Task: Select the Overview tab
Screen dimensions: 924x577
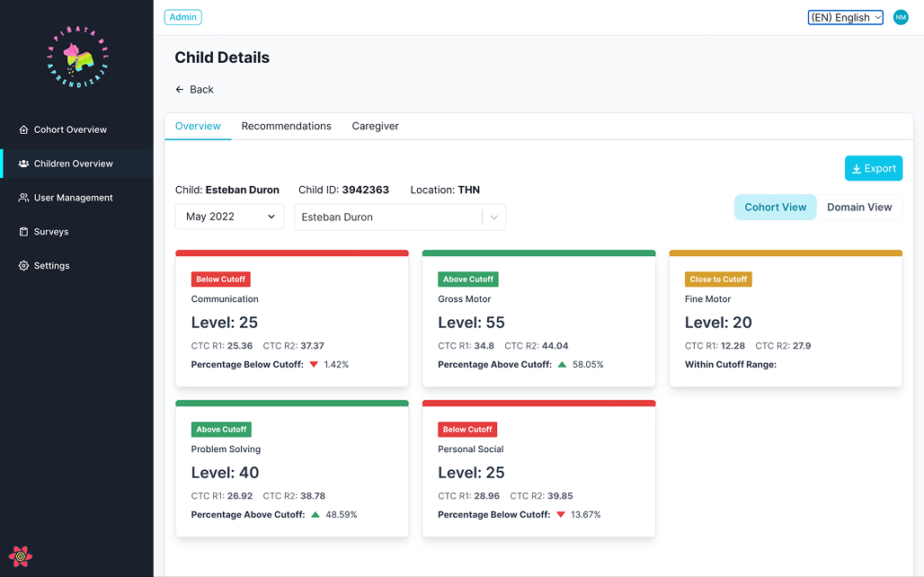Action: coord(198,127)
